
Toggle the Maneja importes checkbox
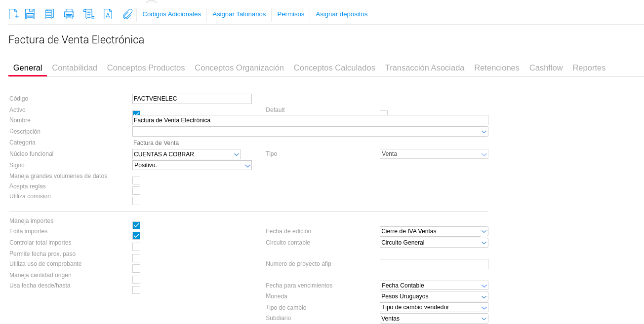coord(136,225)
